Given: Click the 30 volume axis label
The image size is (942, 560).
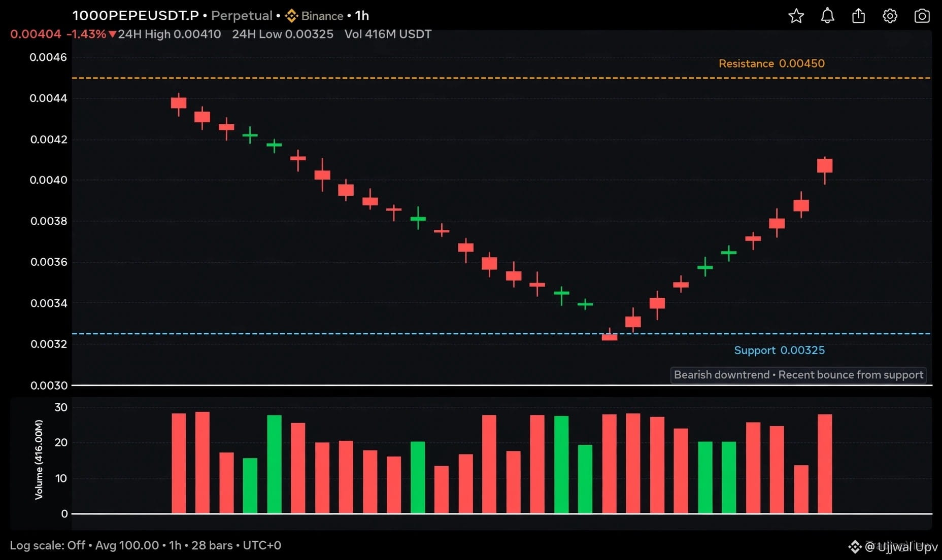Looking at the screenshot, I should coord(61,407).
